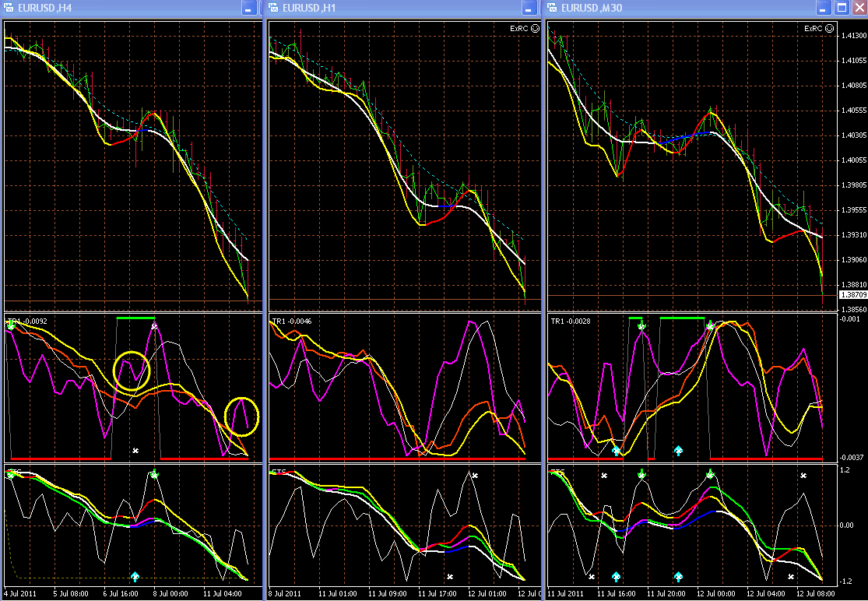Click the current price marker 1.38709
Screen dimensions: 868x601
[x=853, y=295]
